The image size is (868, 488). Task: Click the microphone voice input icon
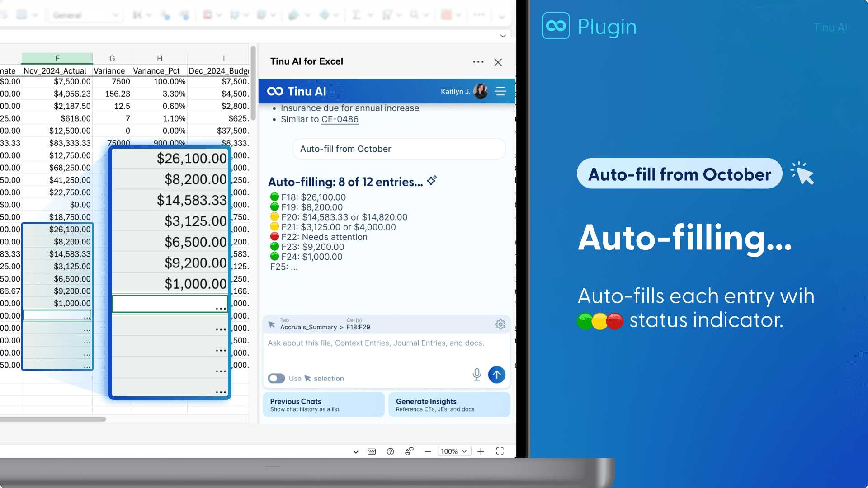tap(476, 374)
